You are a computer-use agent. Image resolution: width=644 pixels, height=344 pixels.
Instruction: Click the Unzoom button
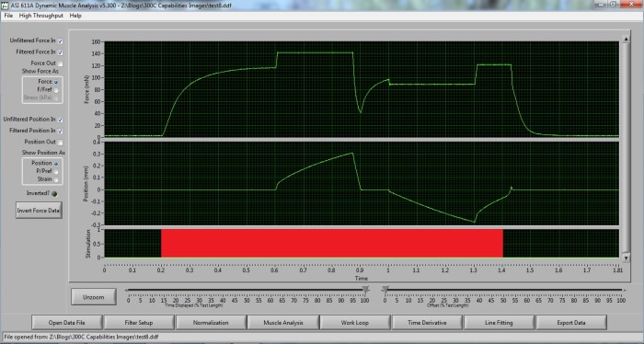[x=94, y=297]
